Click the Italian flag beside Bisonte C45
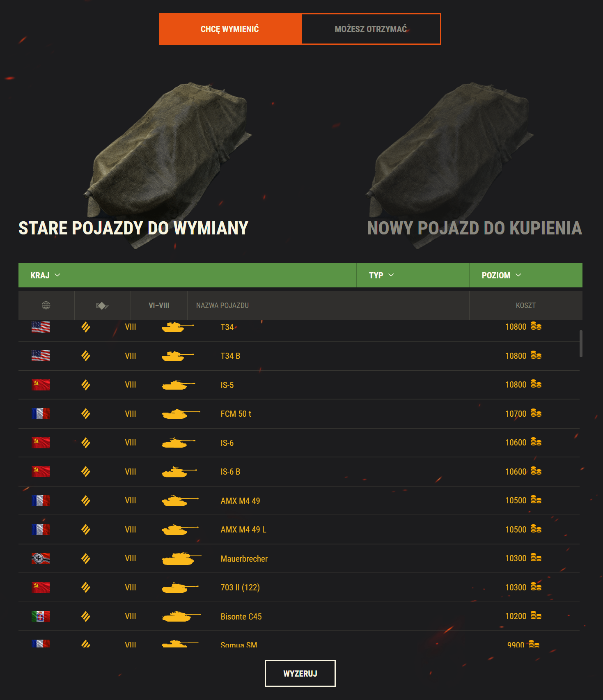Image resolution: width=603 pixels, height=700 pixels. (41, 616)
